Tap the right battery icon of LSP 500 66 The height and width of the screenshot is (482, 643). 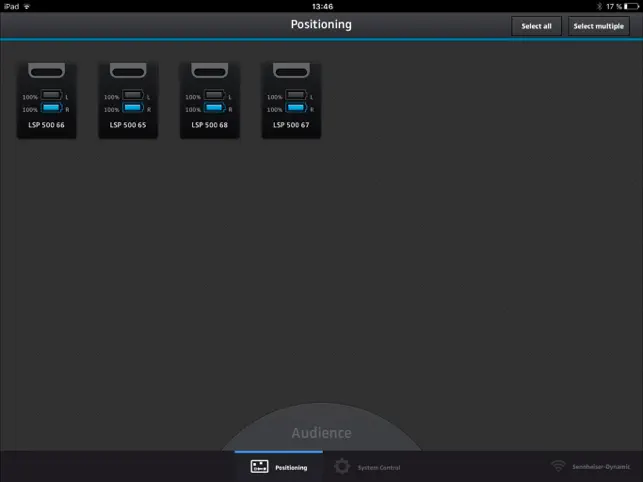51,108
